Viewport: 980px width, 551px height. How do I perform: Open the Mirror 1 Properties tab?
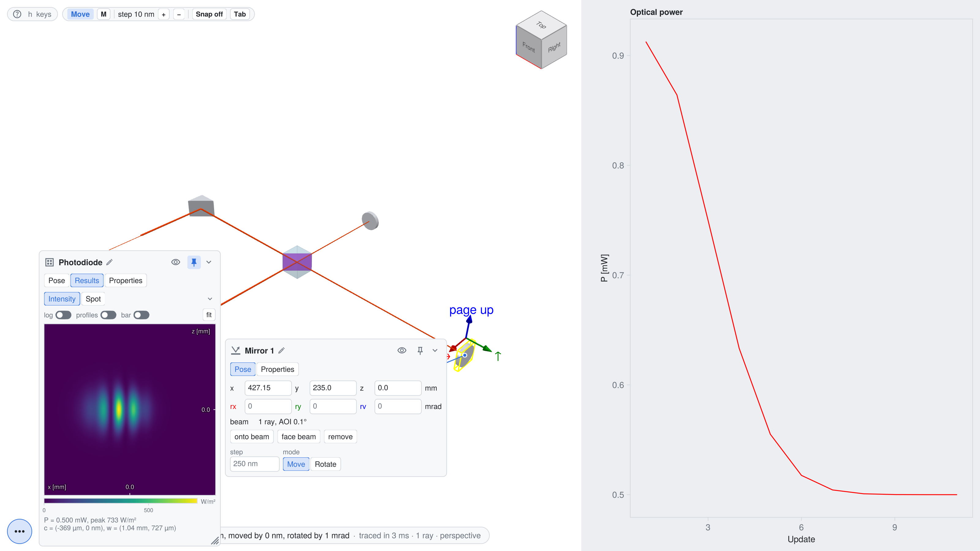(x=277, y=369)
